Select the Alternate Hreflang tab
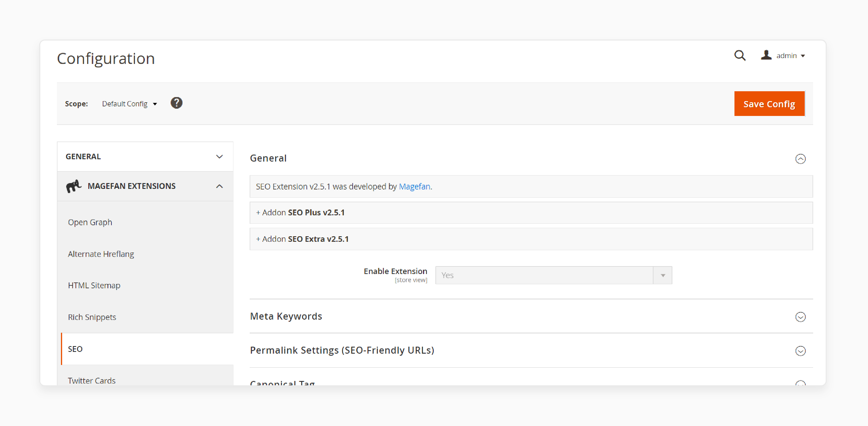The height and width of the screenshot is (426, 868). coord(101,254)
